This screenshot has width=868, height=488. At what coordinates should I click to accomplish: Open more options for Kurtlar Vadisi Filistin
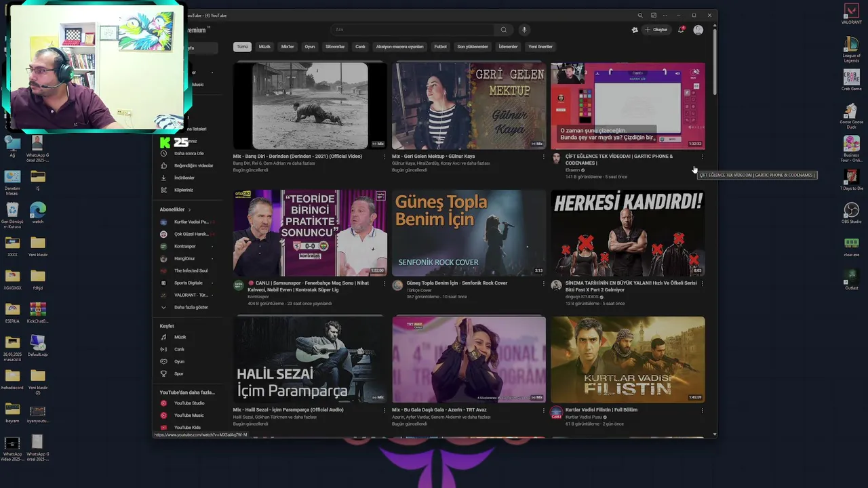pyautogui.click(x=702, y=410)
